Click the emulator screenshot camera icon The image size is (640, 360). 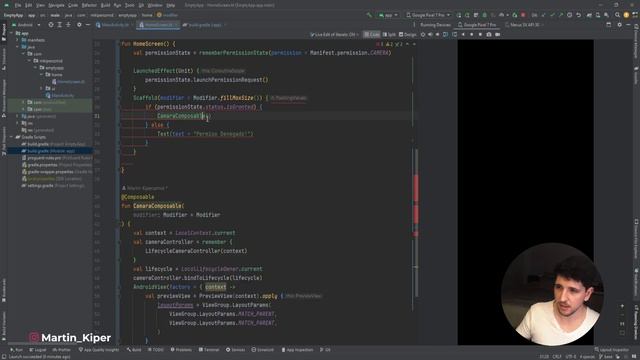coord(489,35)
